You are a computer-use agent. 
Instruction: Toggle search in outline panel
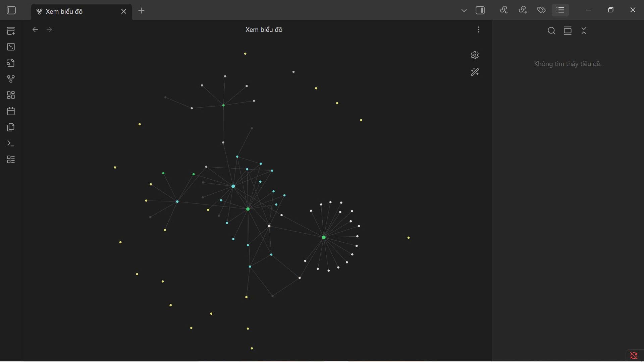(551, 31)
